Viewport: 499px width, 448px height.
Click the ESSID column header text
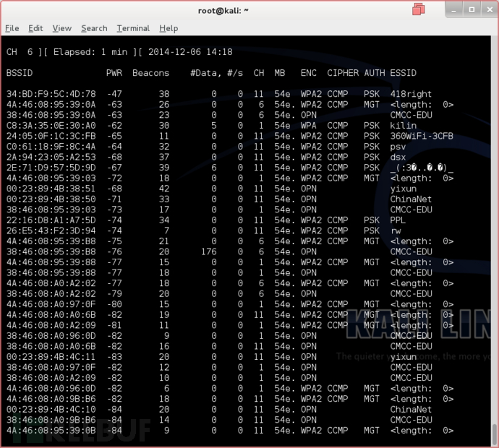(404, 73)
